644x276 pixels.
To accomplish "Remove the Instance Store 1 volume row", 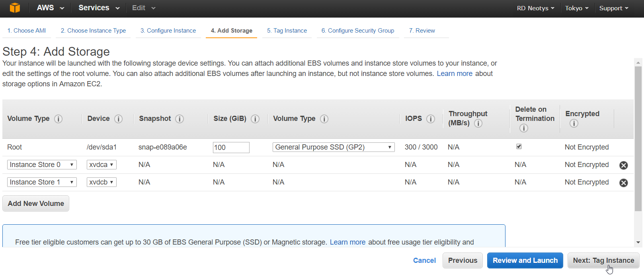I will pyautogui.click(x=624, y=183).
